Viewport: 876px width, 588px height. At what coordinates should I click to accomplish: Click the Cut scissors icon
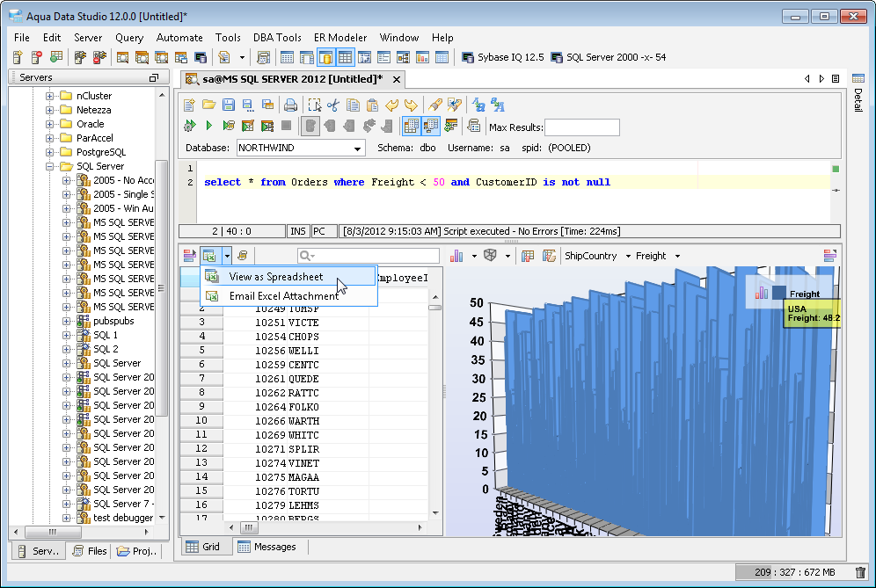tap(333, 105)
